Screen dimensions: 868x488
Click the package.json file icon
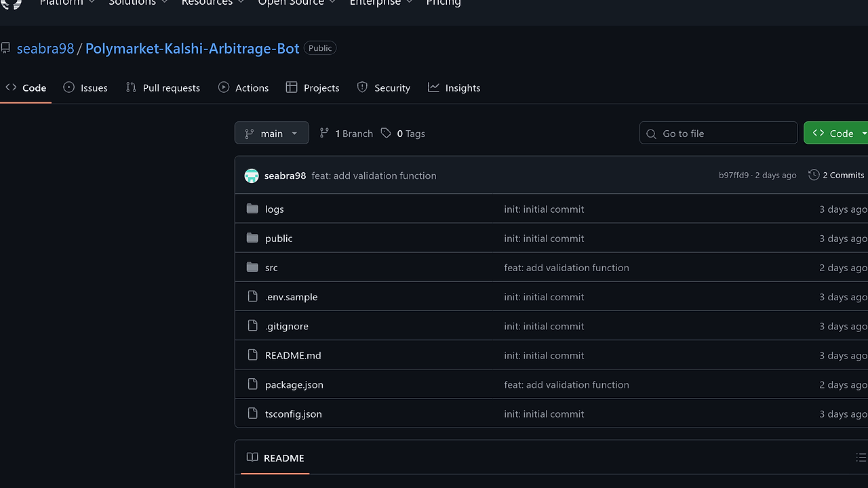(252, 384)
